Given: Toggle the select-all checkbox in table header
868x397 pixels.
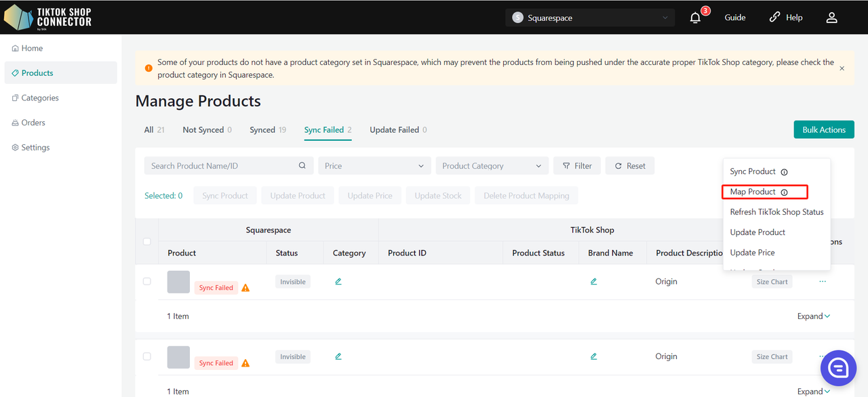Looking at the screenshot, I should 146,241.
